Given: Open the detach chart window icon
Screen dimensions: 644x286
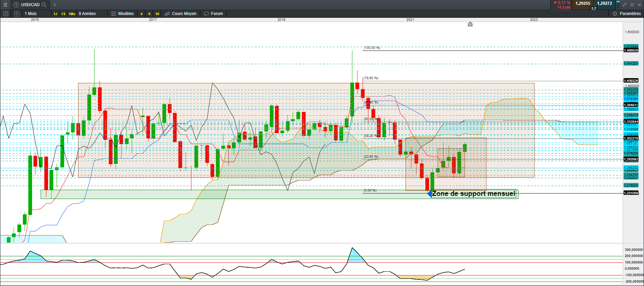Looking at the screenshot, I should coord(632,5).
